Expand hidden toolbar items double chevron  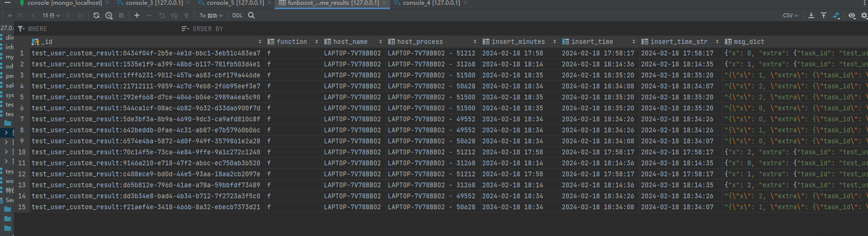pos(10,15)
